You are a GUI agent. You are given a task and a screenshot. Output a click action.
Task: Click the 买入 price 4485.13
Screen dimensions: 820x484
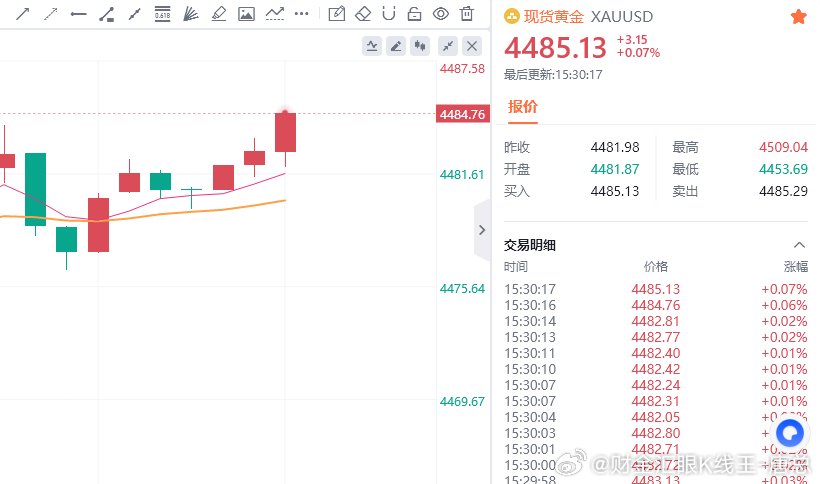615,191
